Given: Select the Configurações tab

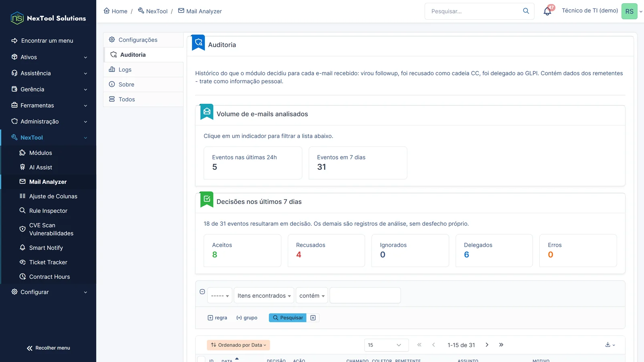Looking at the screenshot, I should click(143, 40).
